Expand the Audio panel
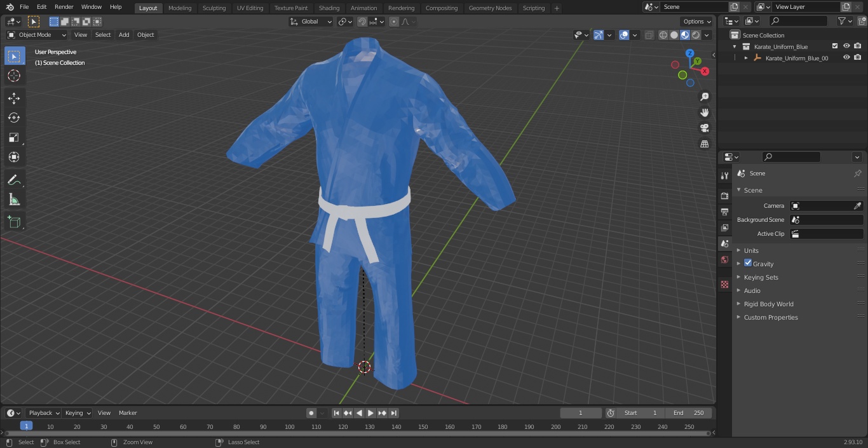This screenshot has width=868, height=448. click(x=752, y=290)
